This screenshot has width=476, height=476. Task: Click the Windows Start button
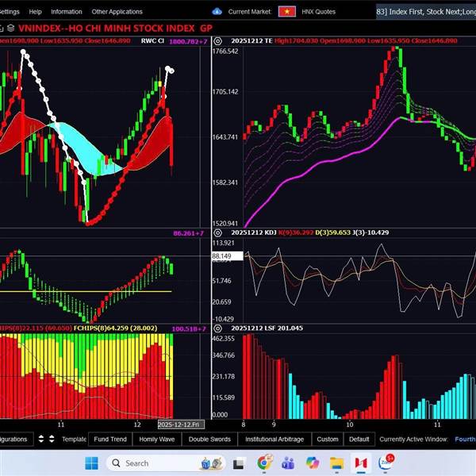coord(90,463)
